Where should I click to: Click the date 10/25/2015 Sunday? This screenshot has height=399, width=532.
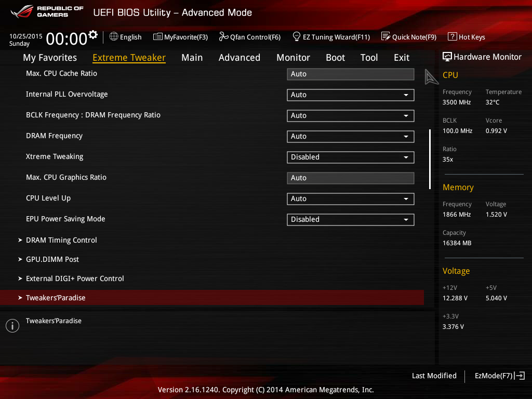pyautogui.click(x=25, y=39)
